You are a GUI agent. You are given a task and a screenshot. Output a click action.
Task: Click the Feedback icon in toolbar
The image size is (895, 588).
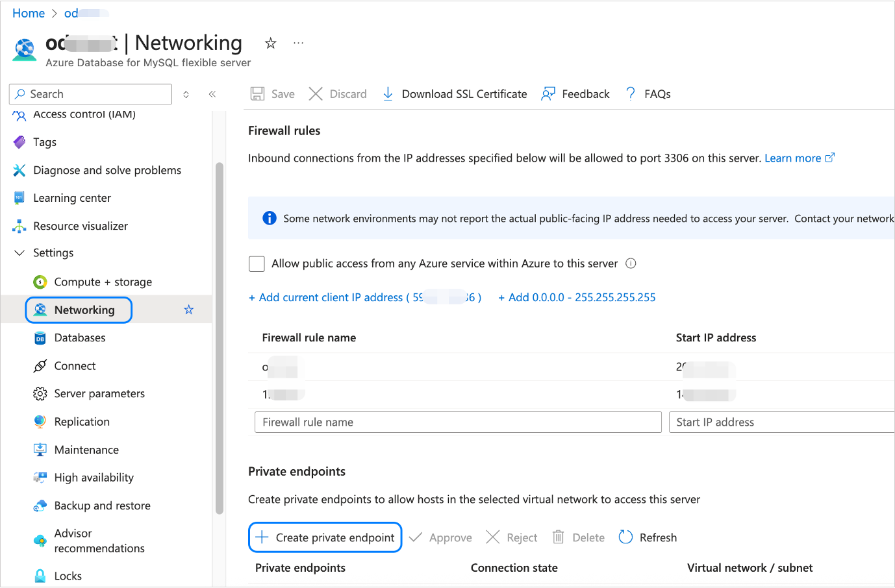548,94
